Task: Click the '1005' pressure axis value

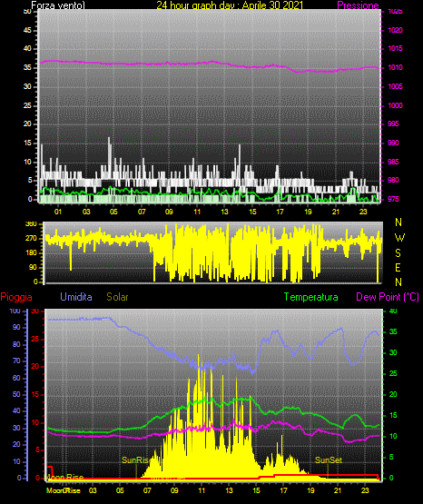Action: point(395,86)
